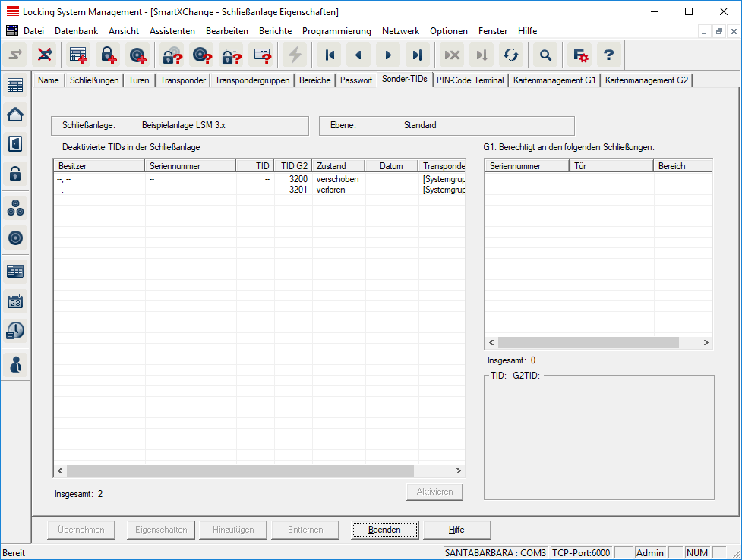This screenshot has height=560, width=742.
Task: Click the house icon in the left sidebar
Action: 15,115
